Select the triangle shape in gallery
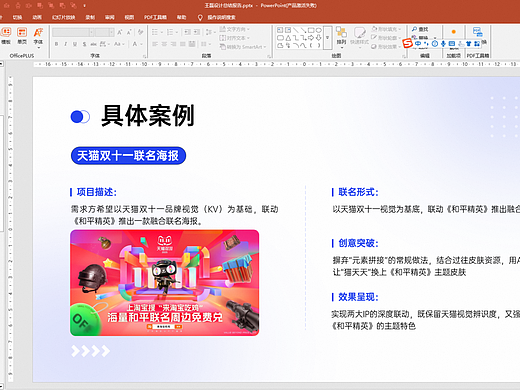The height and width of the screenshot is (390, 520). pyautogui.click(x=288, y=38)
